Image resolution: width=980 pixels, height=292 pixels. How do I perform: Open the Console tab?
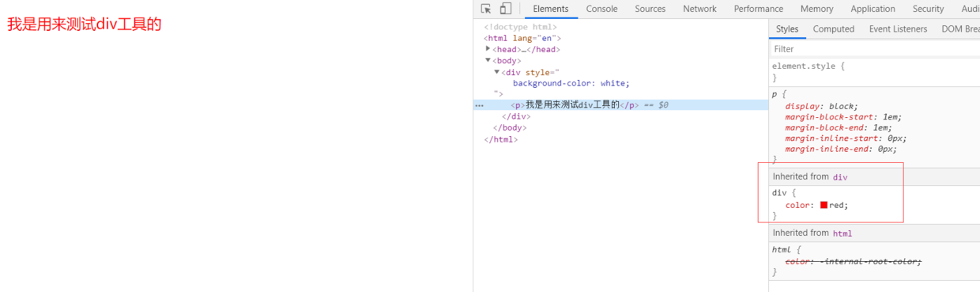coord(601,9)
